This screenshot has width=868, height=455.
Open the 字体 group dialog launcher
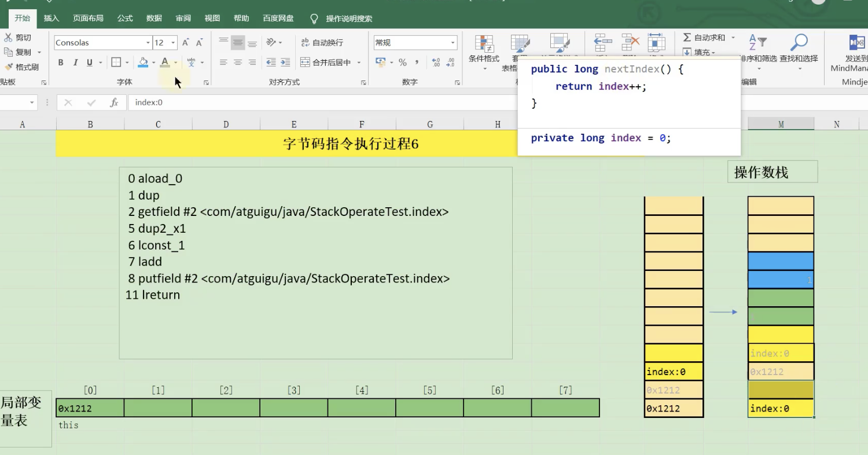tap(206, 83)
